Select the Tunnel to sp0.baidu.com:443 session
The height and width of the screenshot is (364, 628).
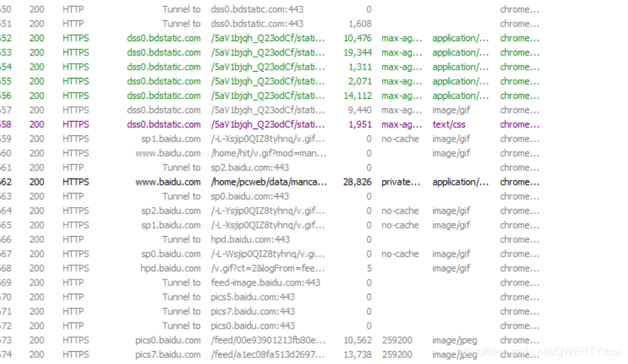pyautogui.click(x=269, y=197)
